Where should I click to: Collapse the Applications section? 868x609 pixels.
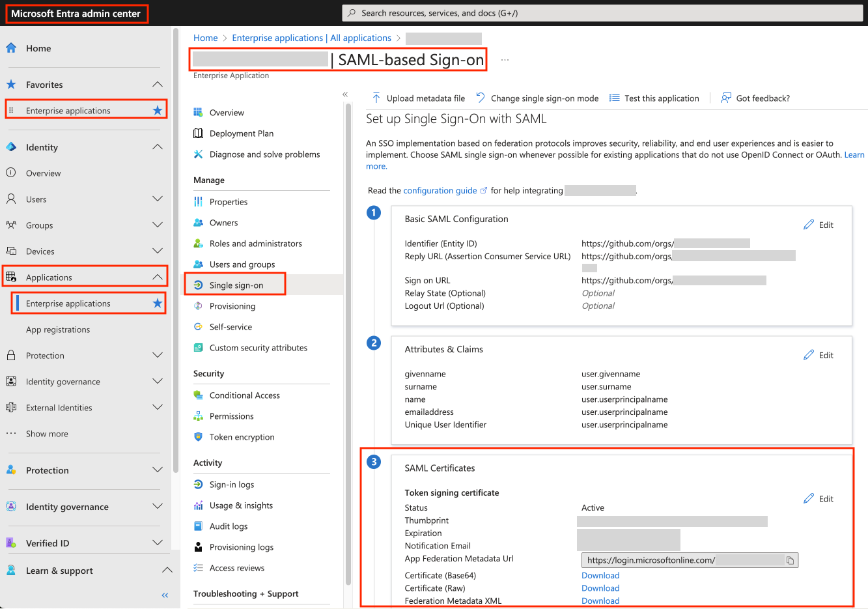point(157,277)
